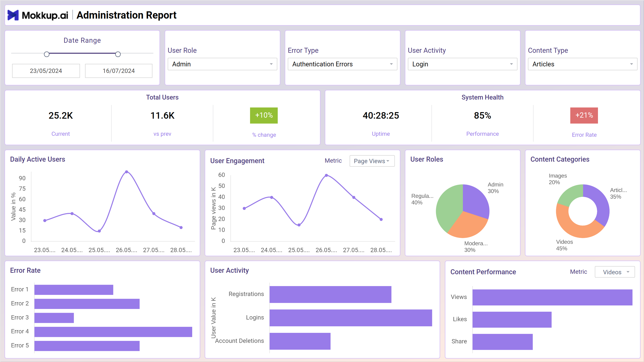Click the Error 2 bar
The width and height of the screenshot is (644, 362).
point(87,304)
